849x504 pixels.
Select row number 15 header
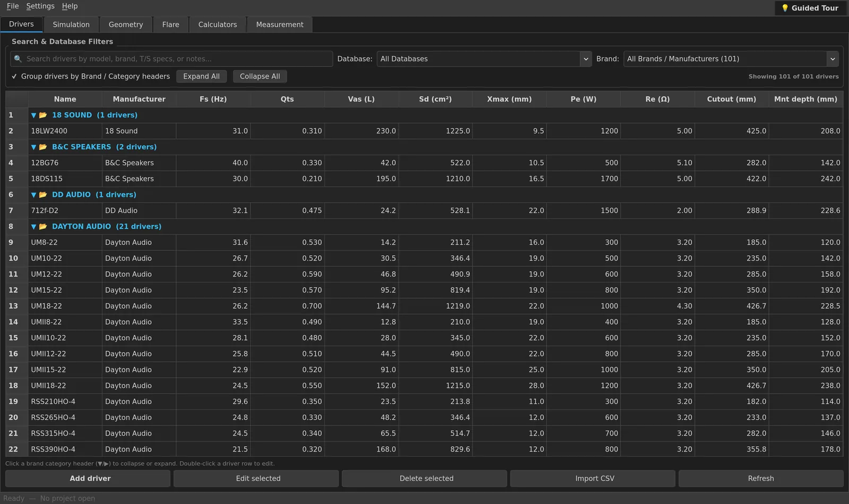point(16,338)
